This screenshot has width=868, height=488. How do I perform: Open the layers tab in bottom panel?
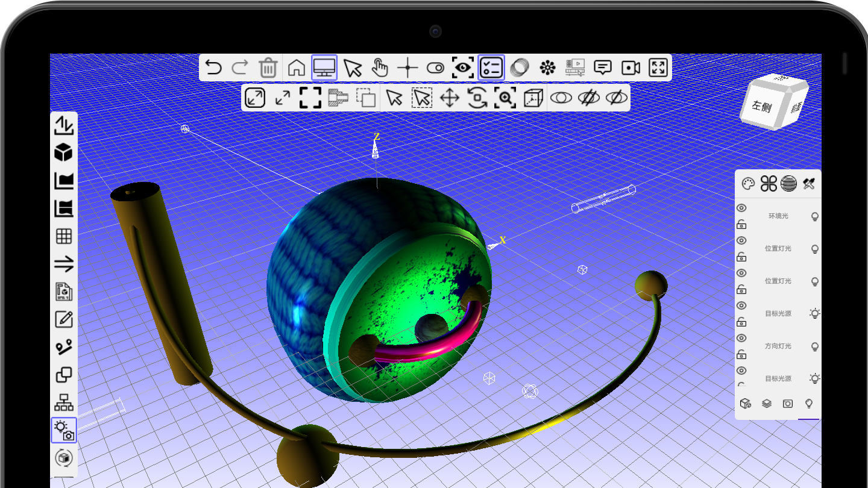tap(767, 403)
